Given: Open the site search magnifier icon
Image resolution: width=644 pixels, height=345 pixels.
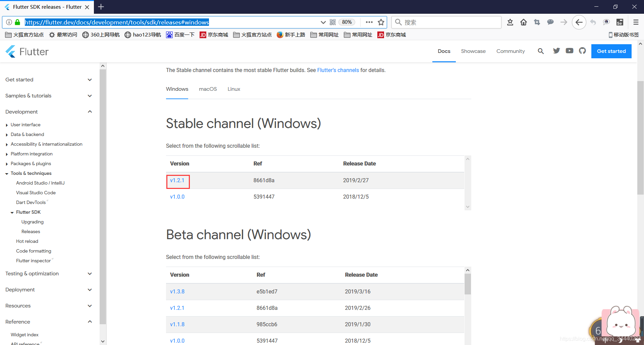Looking at the screenshot, I should tap(541, 51).
